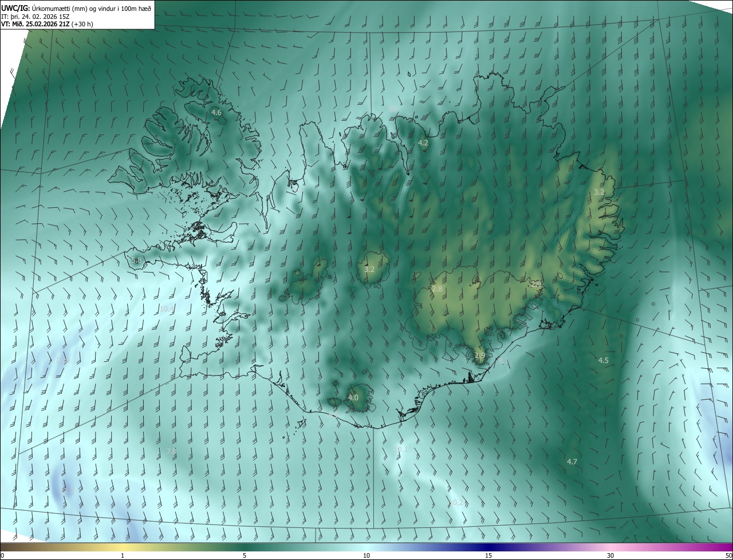Click the '15' tick on the color scale
733x560 pixels.
point(488,556)
